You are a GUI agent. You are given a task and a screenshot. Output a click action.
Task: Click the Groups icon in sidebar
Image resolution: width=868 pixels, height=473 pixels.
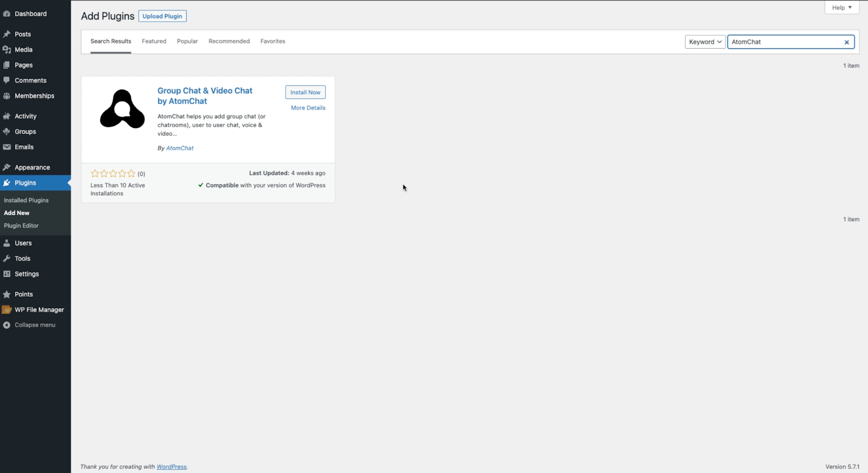(x=7, y=132)
